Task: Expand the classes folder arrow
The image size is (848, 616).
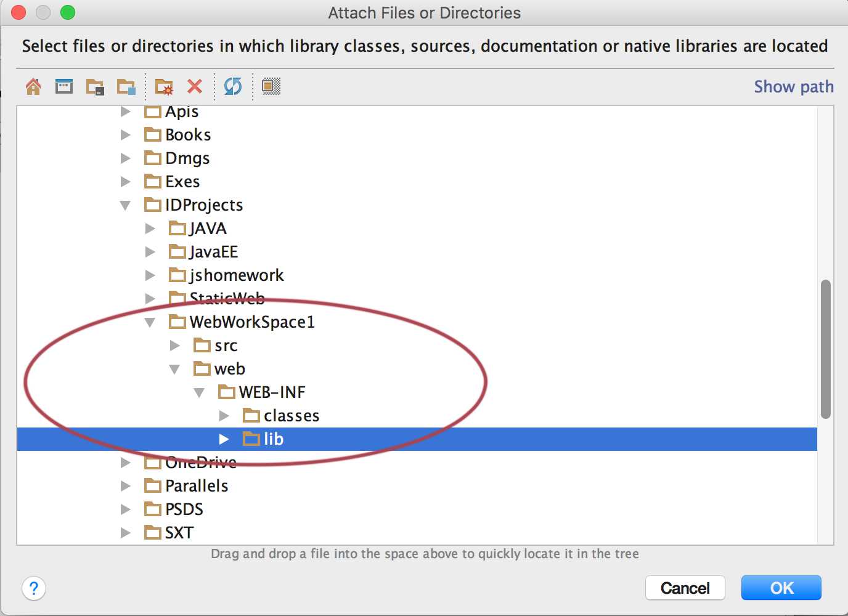Action: [224, 416]
